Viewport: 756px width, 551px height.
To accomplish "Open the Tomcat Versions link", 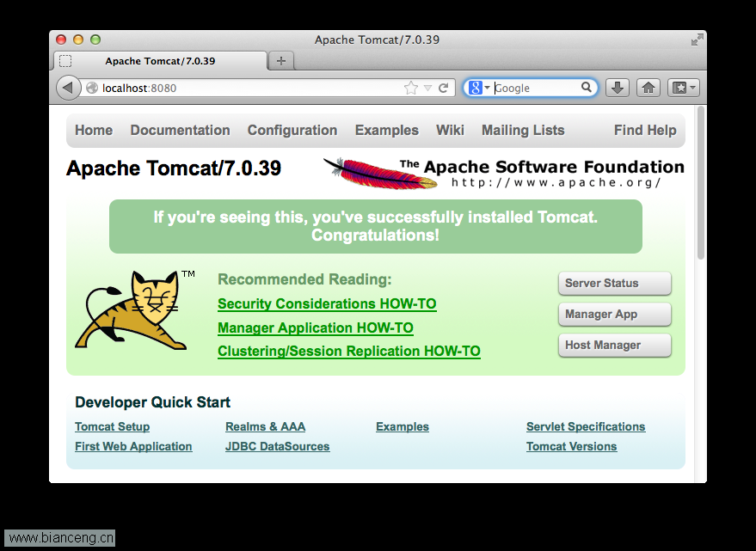I will click(571, 446).
